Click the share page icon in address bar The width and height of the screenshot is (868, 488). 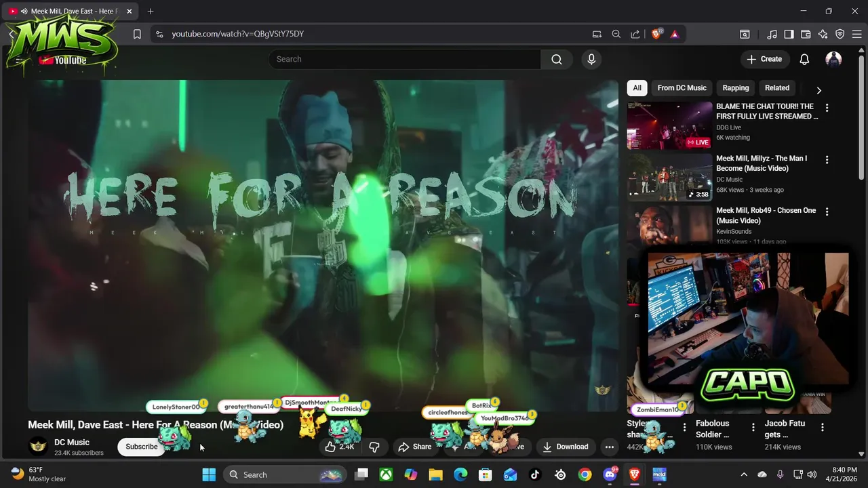(635, 34)
